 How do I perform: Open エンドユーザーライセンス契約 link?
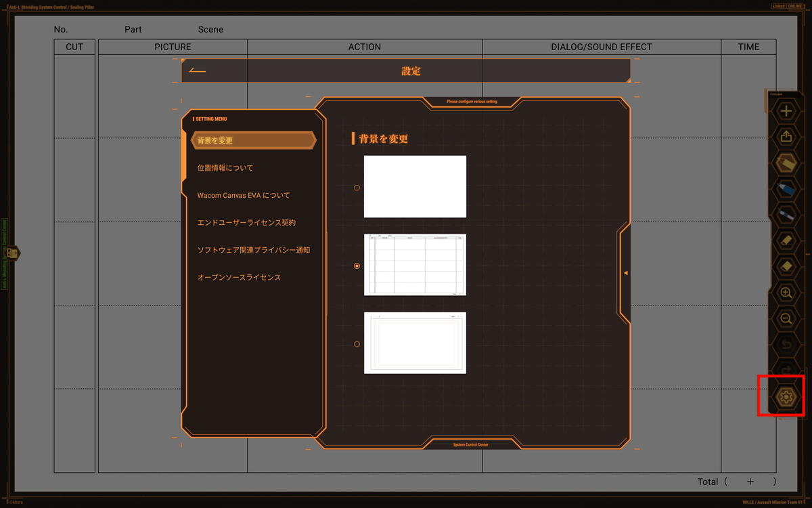[246, 223]
